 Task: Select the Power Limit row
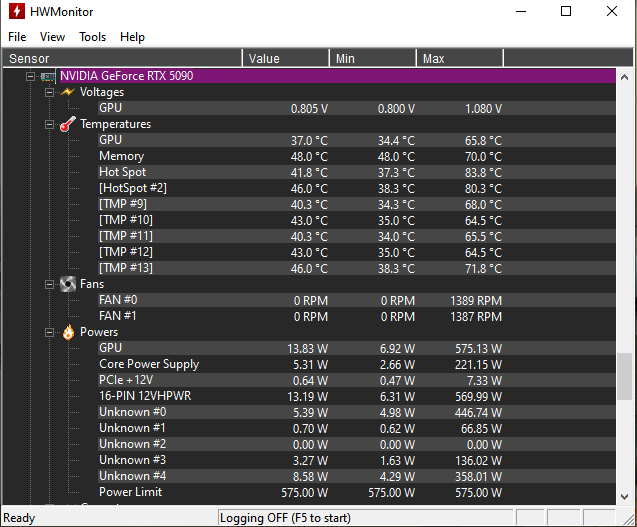[x=357, y=492]
